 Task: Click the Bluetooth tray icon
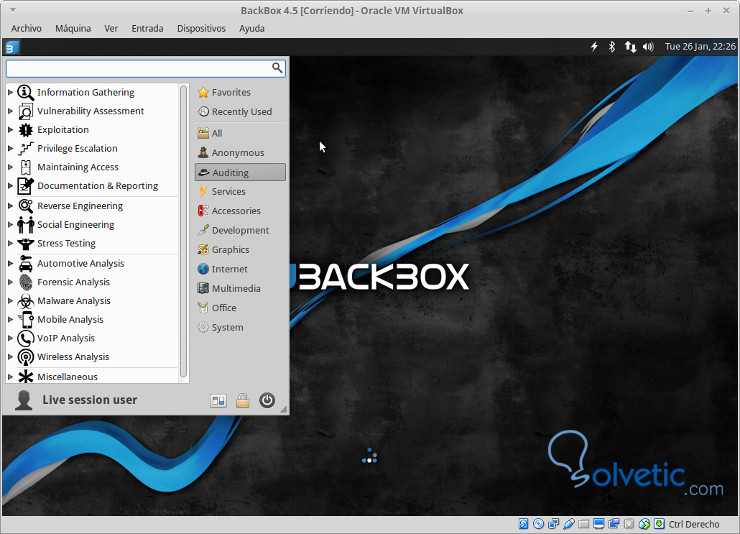coord(612,46)
